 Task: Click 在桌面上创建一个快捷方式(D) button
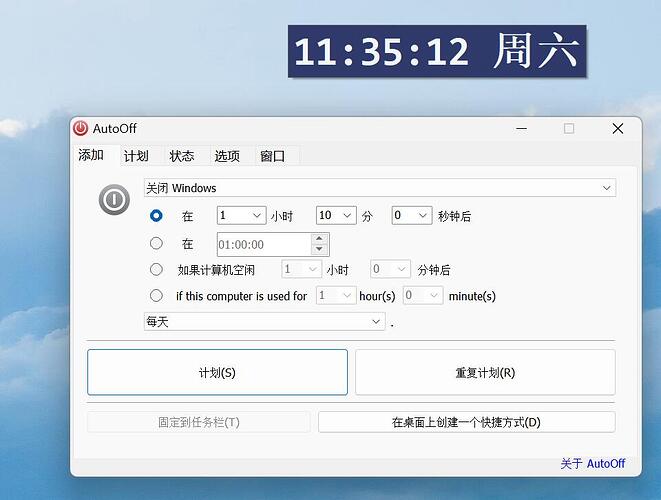click(467, 422)
